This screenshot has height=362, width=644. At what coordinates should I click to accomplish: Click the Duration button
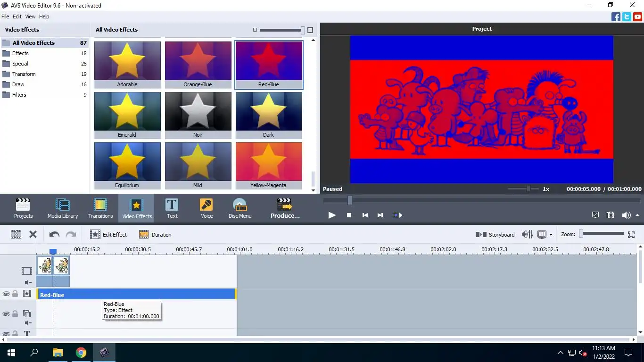155,234
